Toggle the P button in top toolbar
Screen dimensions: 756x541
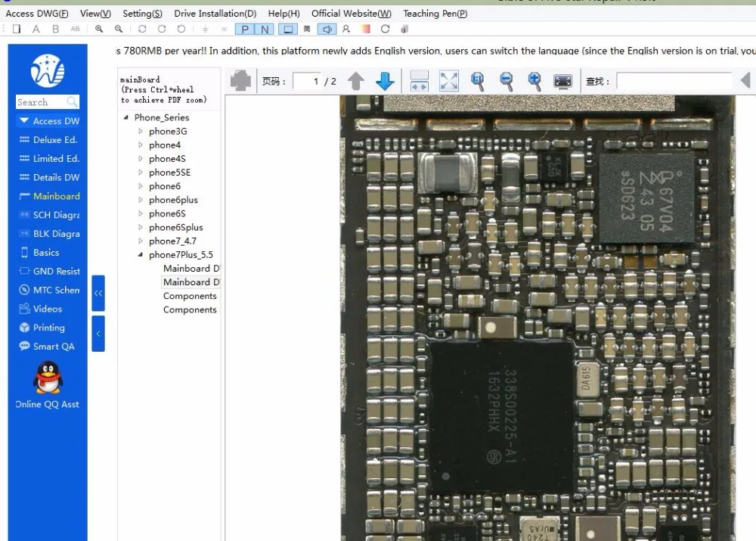[245, 30]
